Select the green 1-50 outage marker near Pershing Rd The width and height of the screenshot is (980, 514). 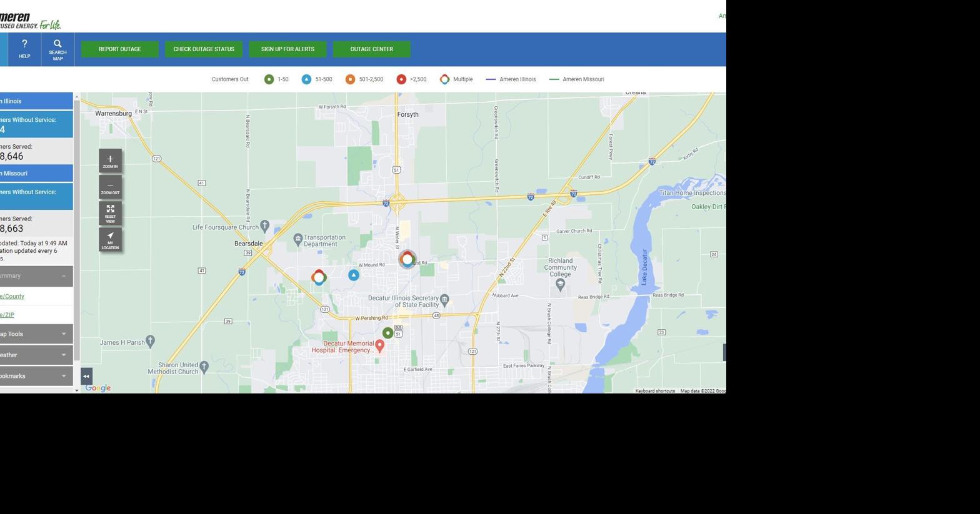[x=387, y=333]
